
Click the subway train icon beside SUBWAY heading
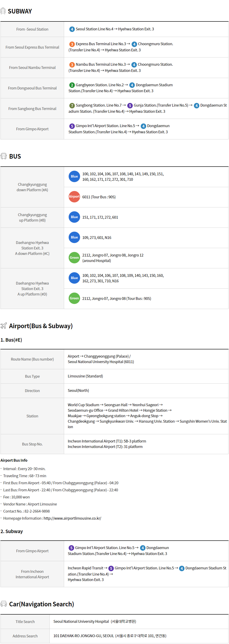pos(3,11)
